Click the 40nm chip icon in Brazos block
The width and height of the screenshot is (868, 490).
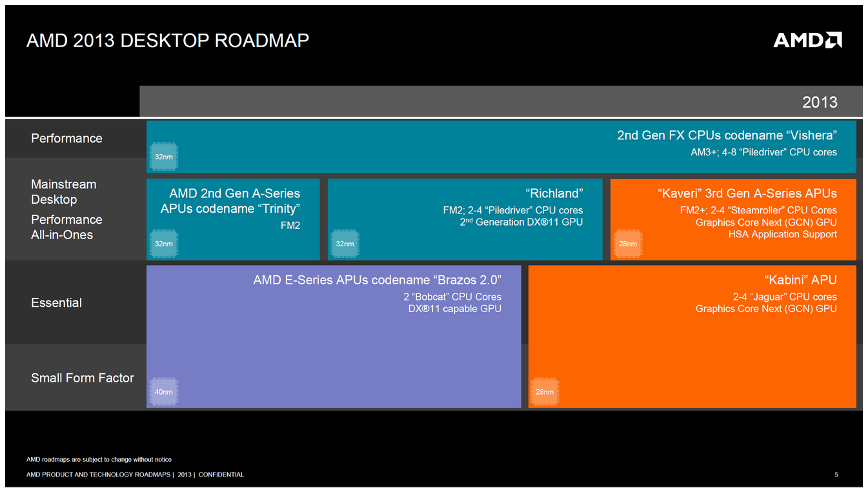pyautogui.click(x=163, y=391)
